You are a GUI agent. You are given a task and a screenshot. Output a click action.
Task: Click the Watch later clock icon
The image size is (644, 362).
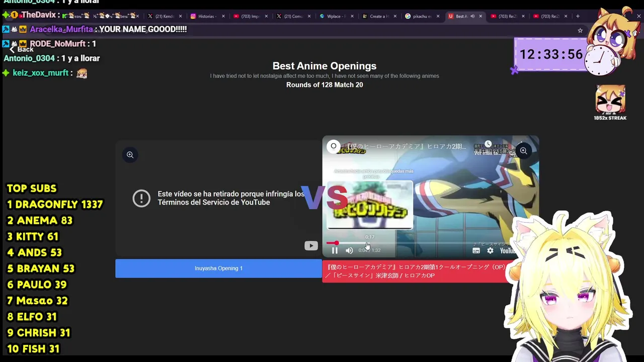click(x=488, y=144)
